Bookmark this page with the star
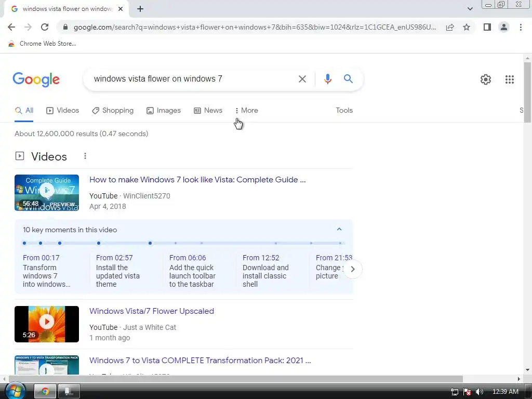This screenshot has height=399, width=532. click(467, 27)
